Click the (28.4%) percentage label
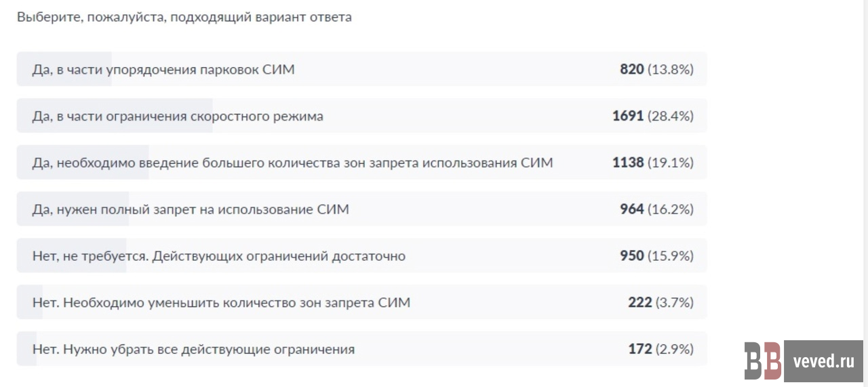 [x=671, y=116]
